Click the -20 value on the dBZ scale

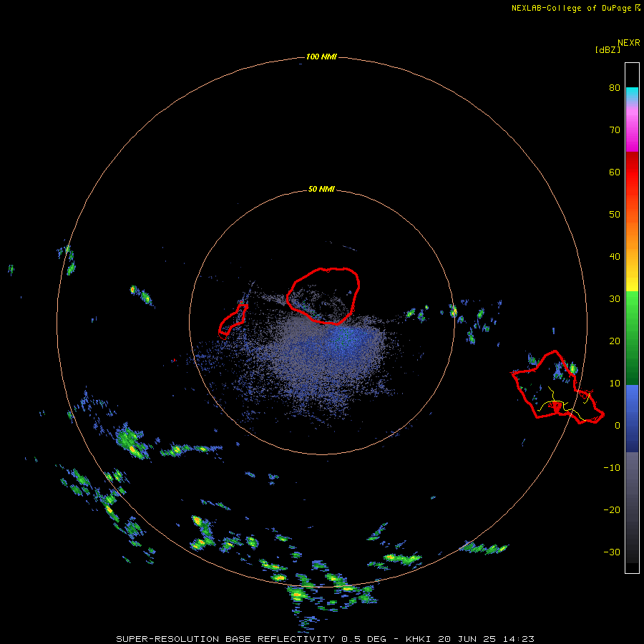612,510
